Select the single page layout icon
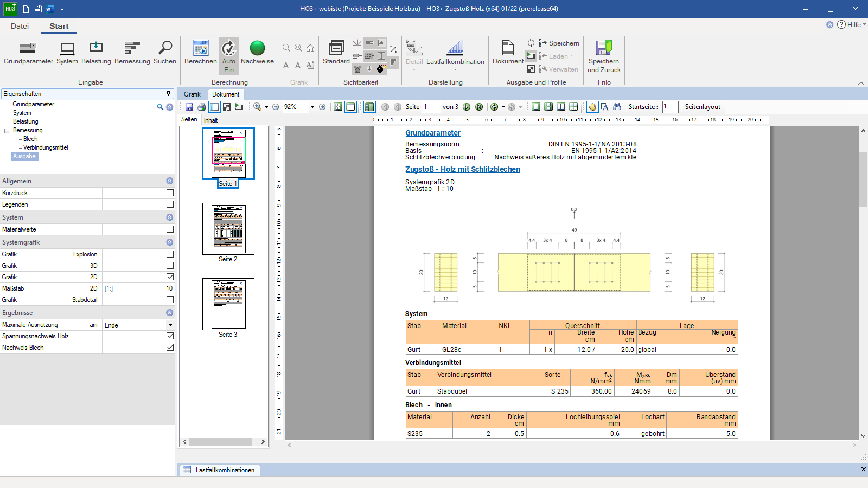 (x=536, y=107)
